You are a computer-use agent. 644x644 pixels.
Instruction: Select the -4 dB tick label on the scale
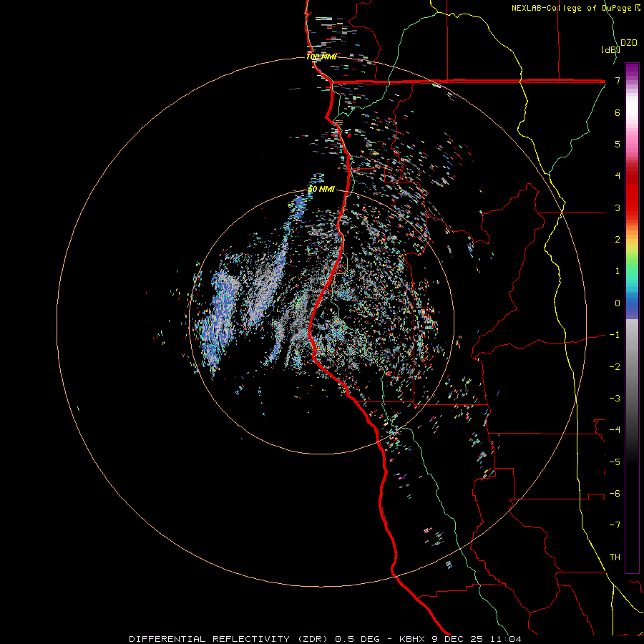[x=615, y=430]
